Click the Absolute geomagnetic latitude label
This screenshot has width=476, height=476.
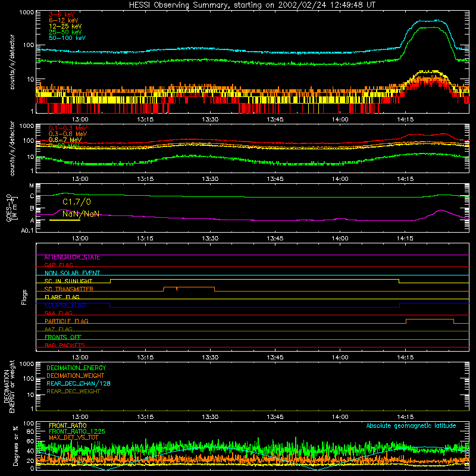(411, 426)
